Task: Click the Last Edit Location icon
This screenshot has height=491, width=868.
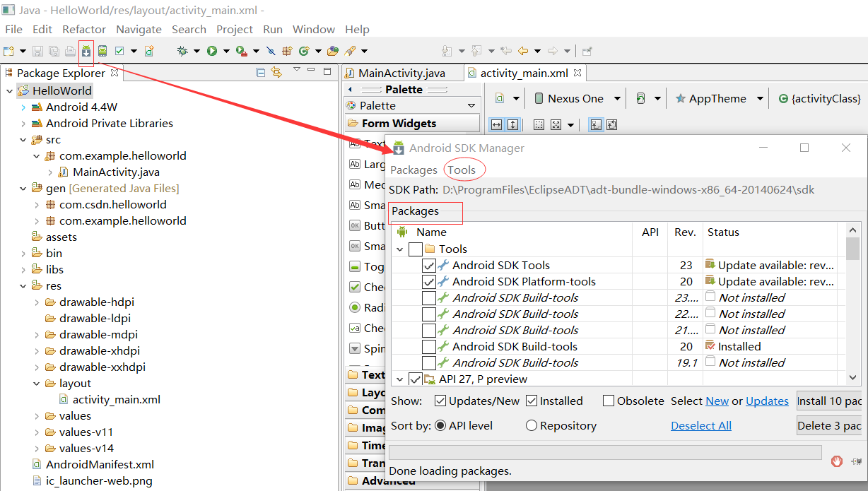Action: 506,51
